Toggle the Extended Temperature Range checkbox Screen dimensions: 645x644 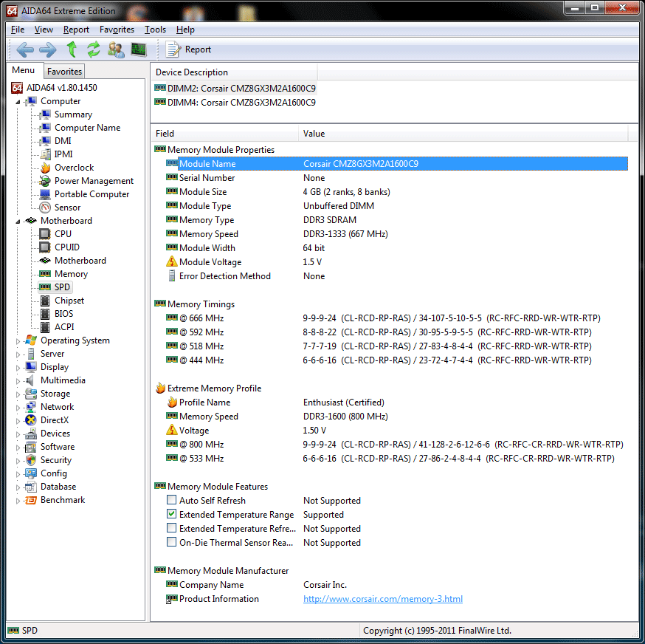[171, 514]
